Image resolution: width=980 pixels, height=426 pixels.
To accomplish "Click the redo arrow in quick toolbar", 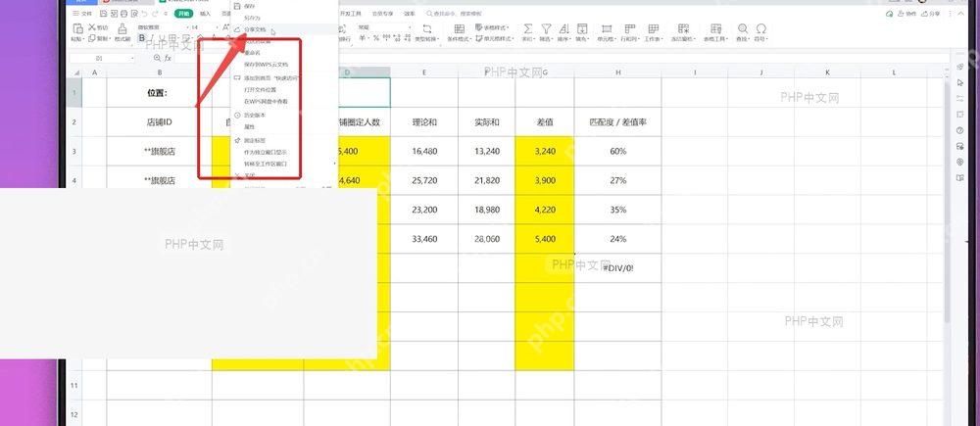I will [156, 13].
